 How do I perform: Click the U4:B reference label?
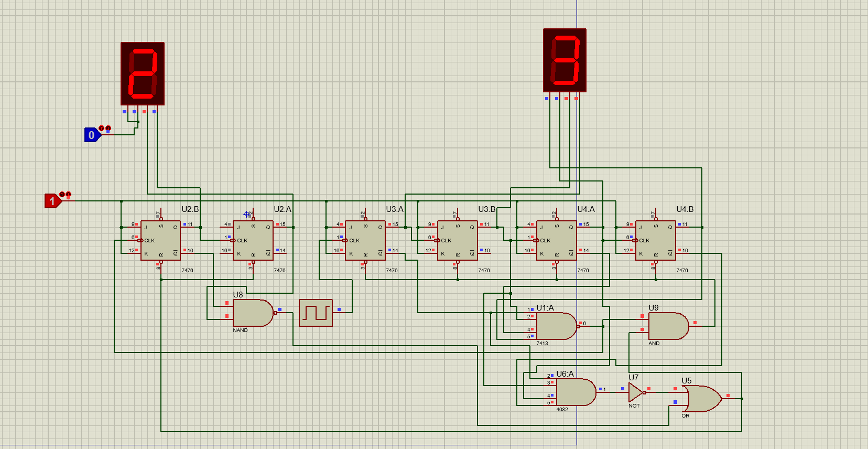click(x=685, y=209)
